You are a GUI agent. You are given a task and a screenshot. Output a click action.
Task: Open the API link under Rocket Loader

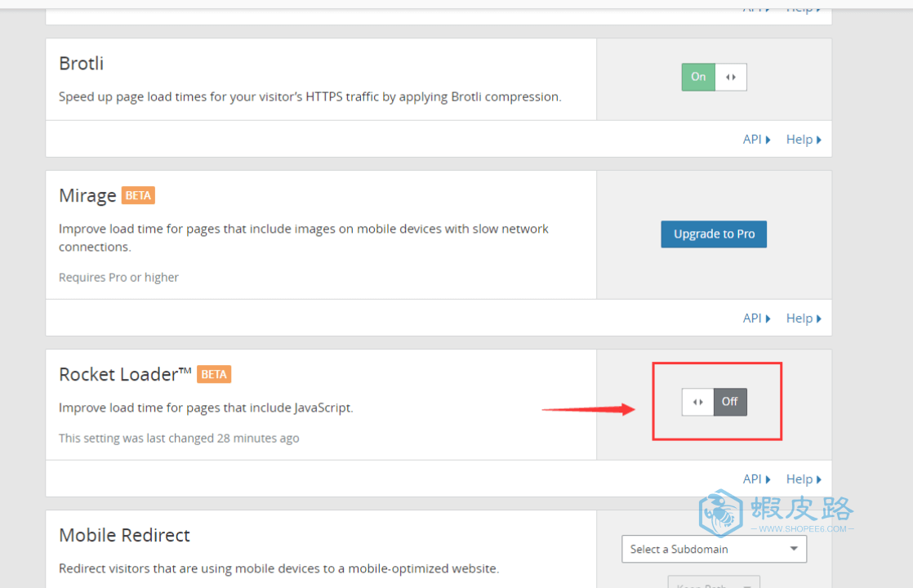click(756, 479)
